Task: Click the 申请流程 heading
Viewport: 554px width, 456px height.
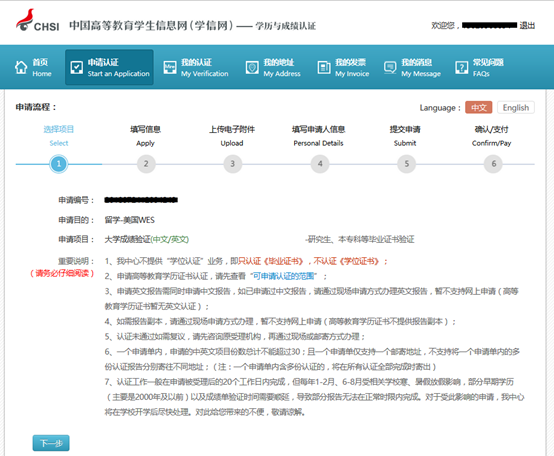Action: point(36,107)
